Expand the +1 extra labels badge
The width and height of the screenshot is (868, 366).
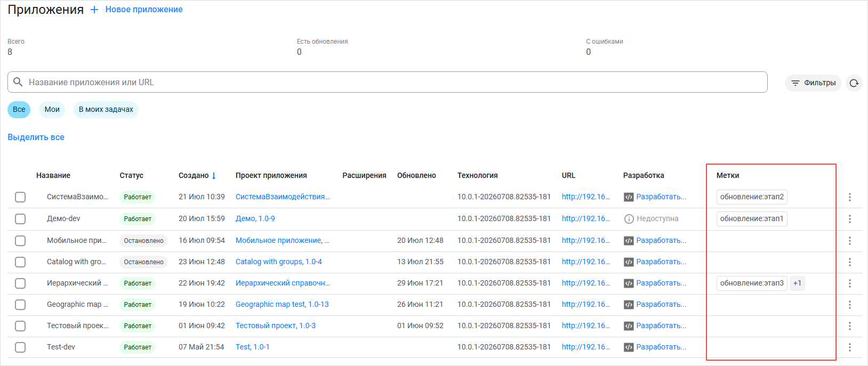coord(797,283)
